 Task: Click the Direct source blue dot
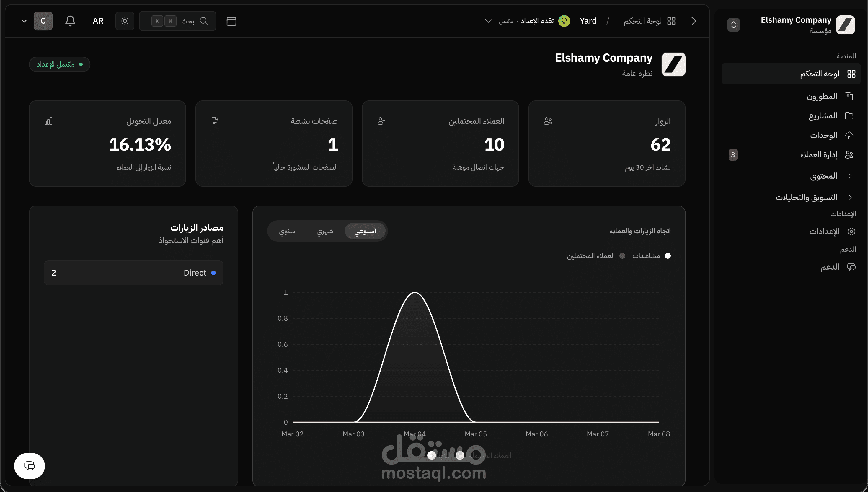point(213,273)
